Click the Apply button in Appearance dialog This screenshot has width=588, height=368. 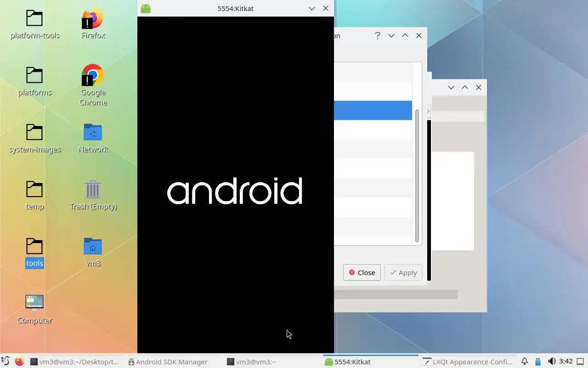point(403,272)
